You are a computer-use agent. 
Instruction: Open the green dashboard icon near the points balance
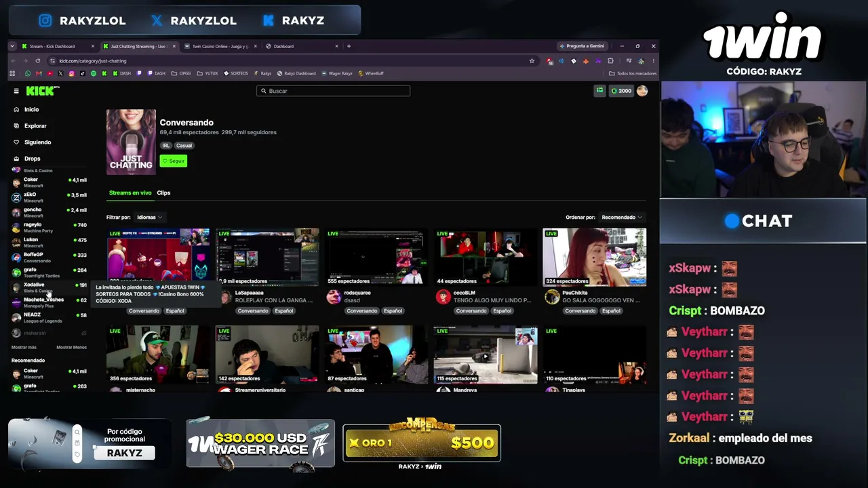coord(599,91)
